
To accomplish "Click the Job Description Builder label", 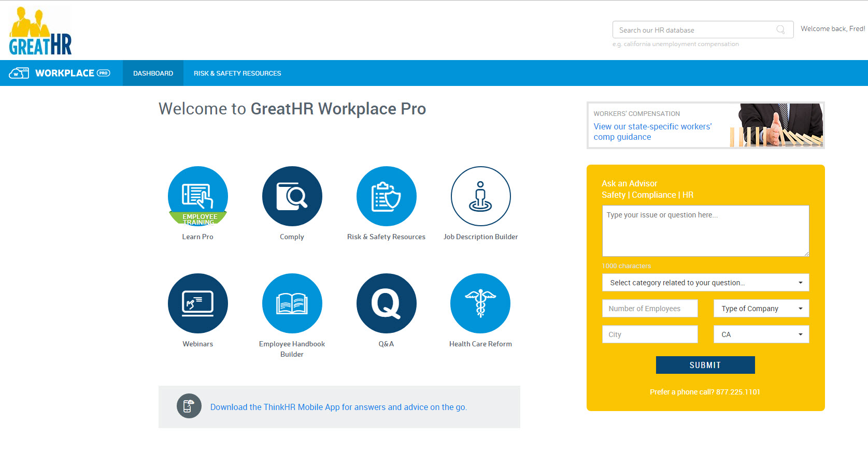I will (481, 237).
